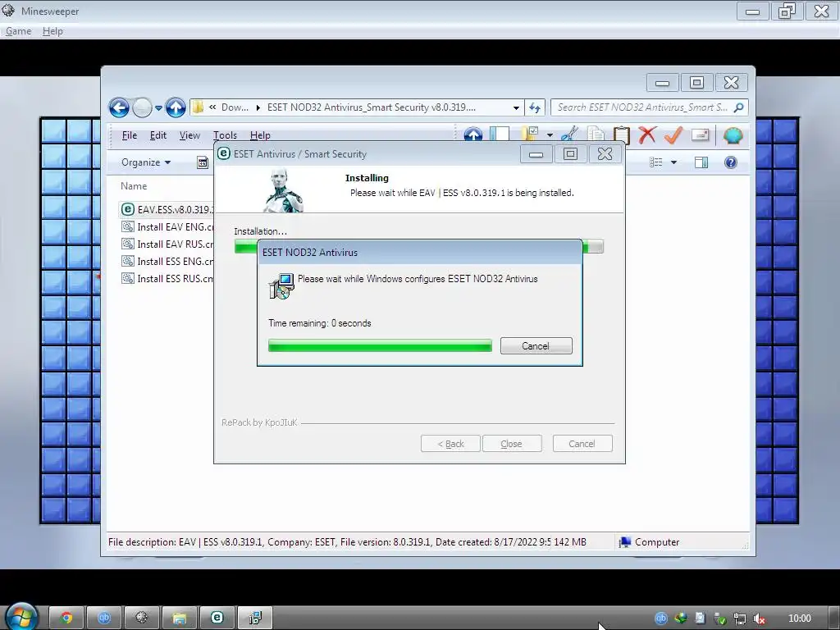Open the View menu in Explorer
The height and width of the screenshot is (630, 840).
click(189, 135)
